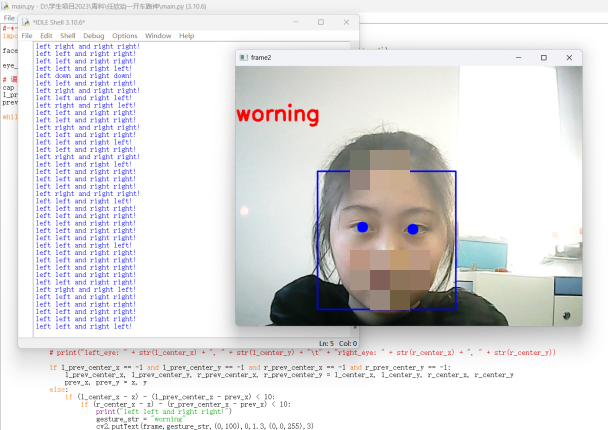Click the frame2 window title bar
This screenshot has height=430, width=608.
click(380, 58)
